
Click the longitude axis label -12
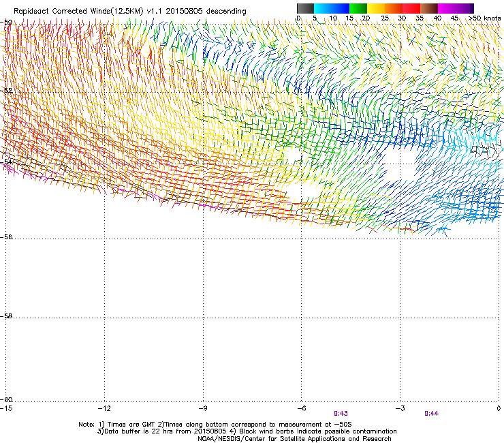[x=104, y=408]
